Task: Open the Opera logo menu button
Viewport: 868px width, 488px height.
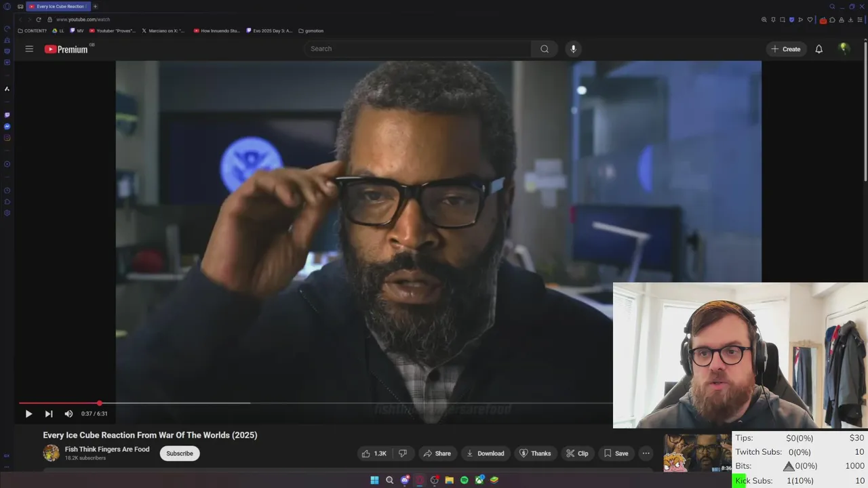Action: pyautogui.click(x=7, y=6)
